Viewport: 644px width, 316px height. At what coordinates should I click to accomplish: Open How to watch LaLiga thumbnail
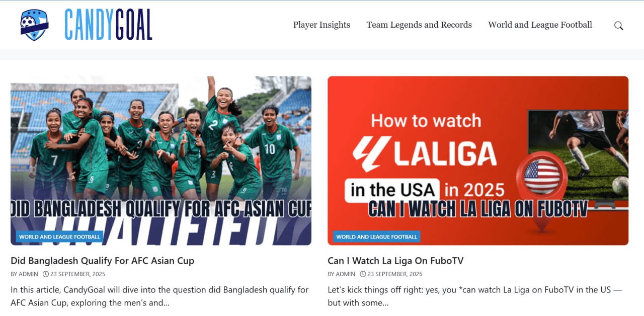(478, 161)
